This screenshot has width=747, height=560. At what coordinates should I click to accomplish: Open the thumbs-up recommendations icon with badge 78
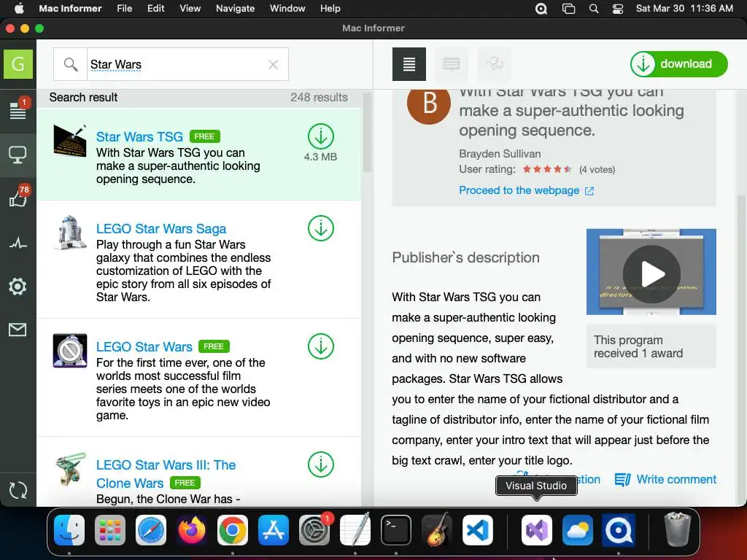tap(18, 197)
